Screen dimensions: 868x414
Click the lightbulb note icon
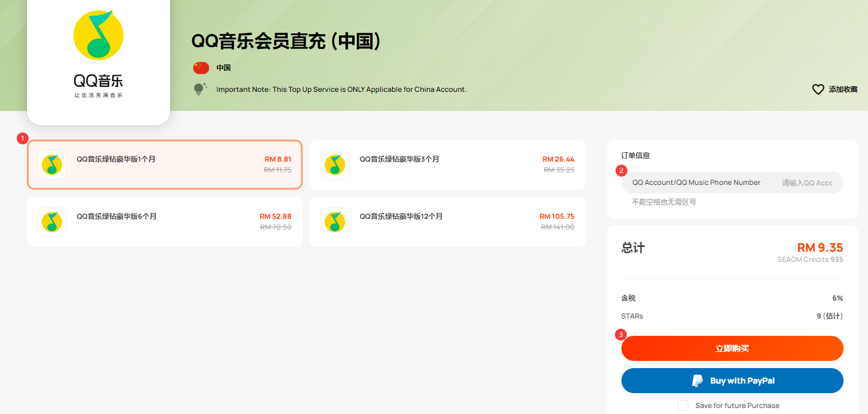pyautogui.click(x=200, y=89)
